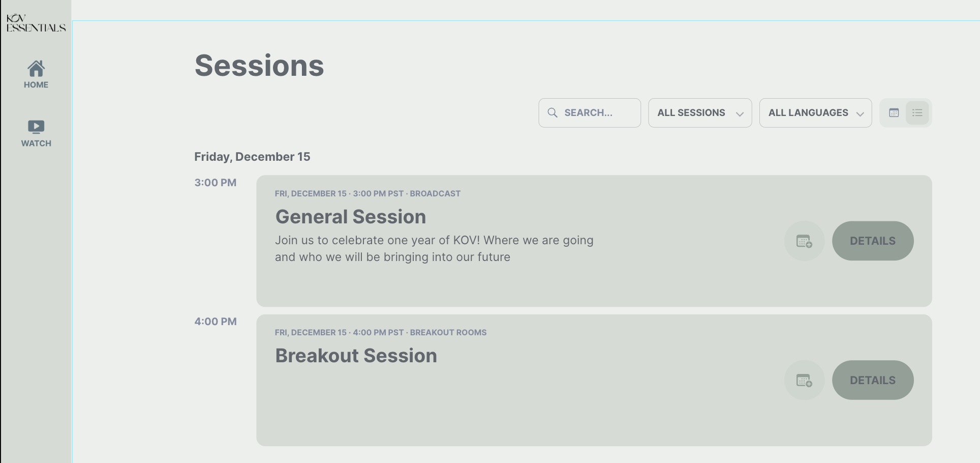Switch to calendar grid view

pyautogui.click(x=894, y=113)
